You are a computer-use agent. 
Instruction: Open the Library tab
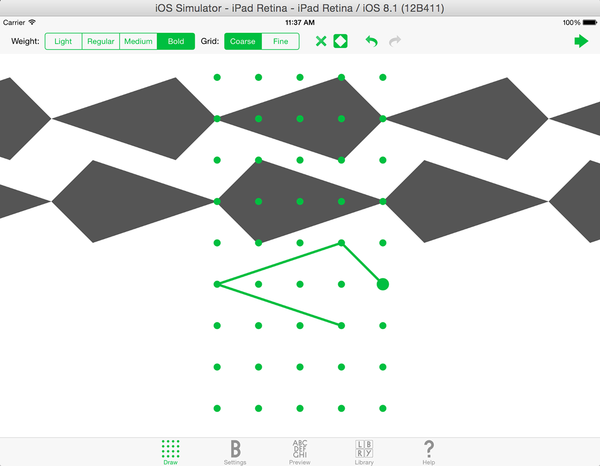tap(364, 452)
